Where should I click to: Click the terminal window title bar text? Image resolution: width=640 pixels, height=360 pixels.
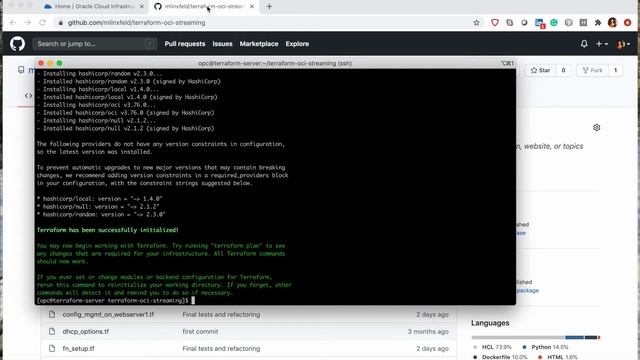click(x=275, y=63)
